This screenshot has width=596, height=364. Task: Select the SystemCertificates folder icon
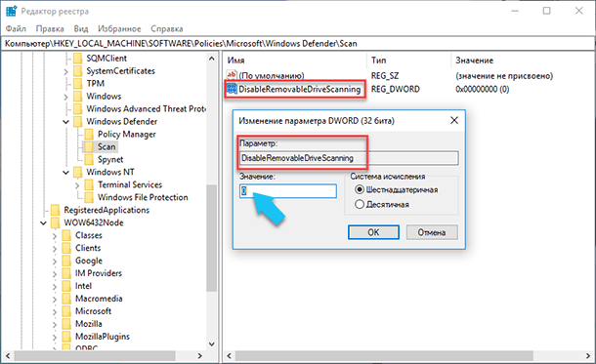[77, 71]
